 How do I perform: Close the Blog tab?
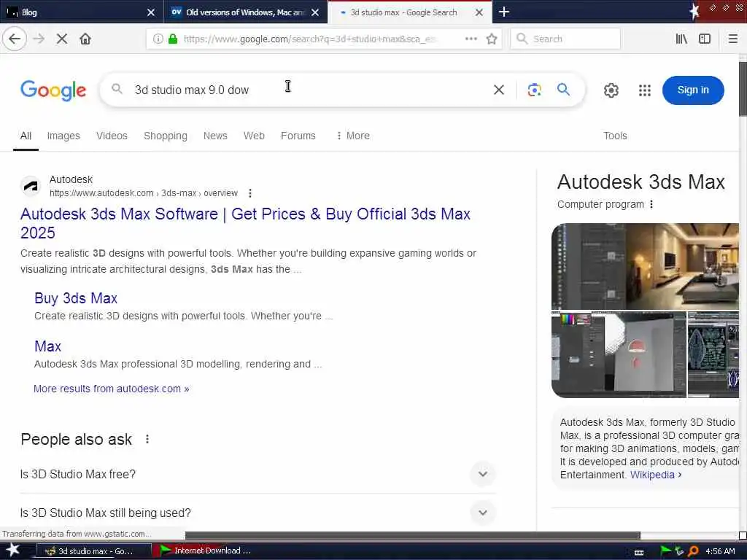(150, 12)
